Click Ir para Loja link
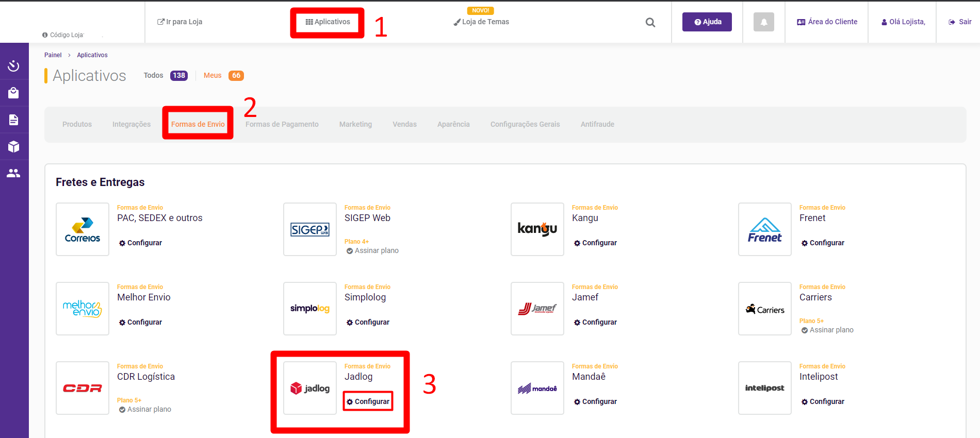Viewport: 980px width, 438px height. (x=179, y=22)
